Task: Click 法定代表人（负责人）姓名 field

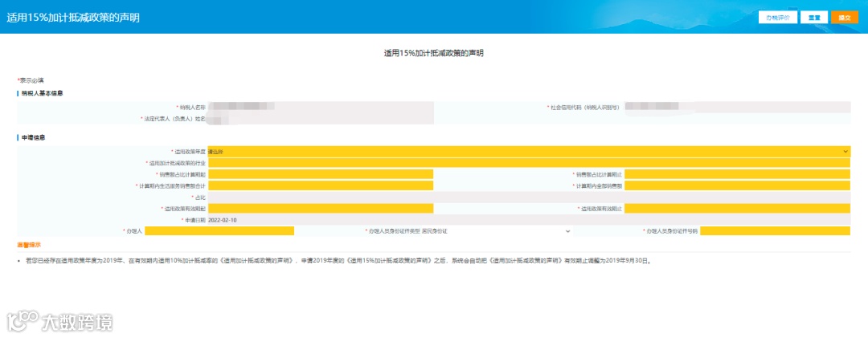Action: (321, 118)
